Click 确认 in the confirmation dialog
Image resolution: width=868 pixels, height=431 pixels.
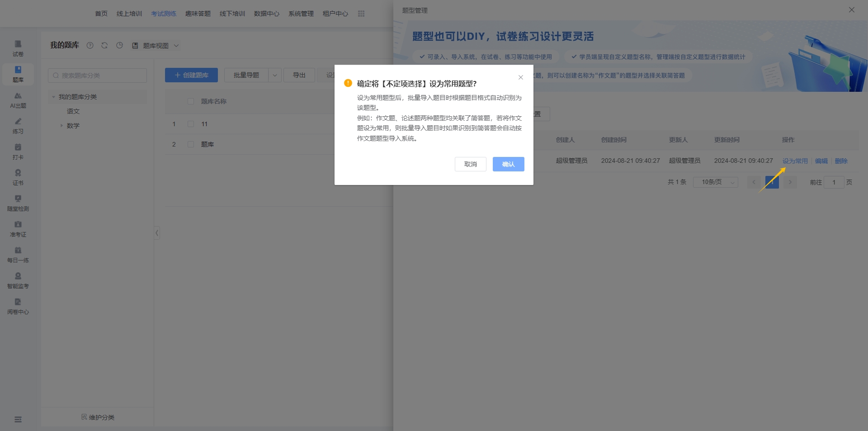click(508, 164)
